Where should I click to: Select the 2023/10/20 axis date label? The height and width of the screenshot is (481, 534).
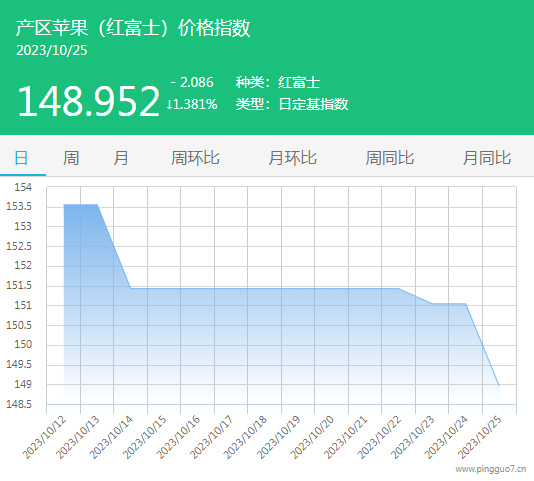tap(312, 437)
